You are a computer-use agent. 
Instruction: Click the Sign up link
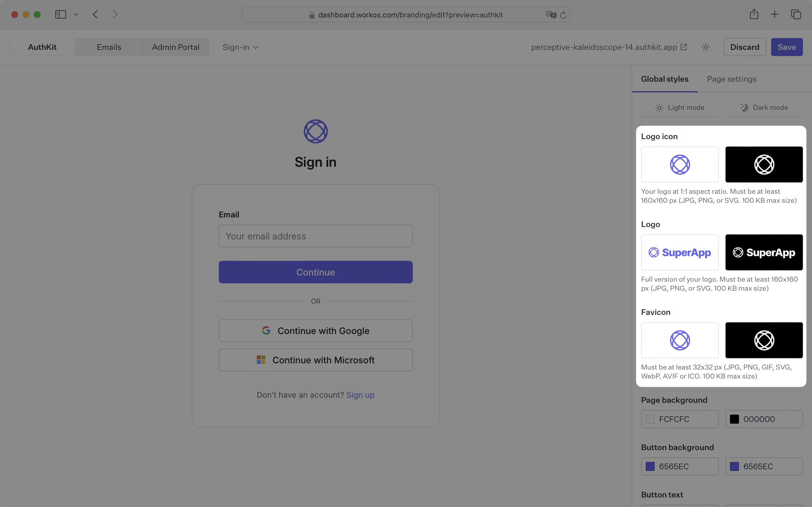coord(360,395)
